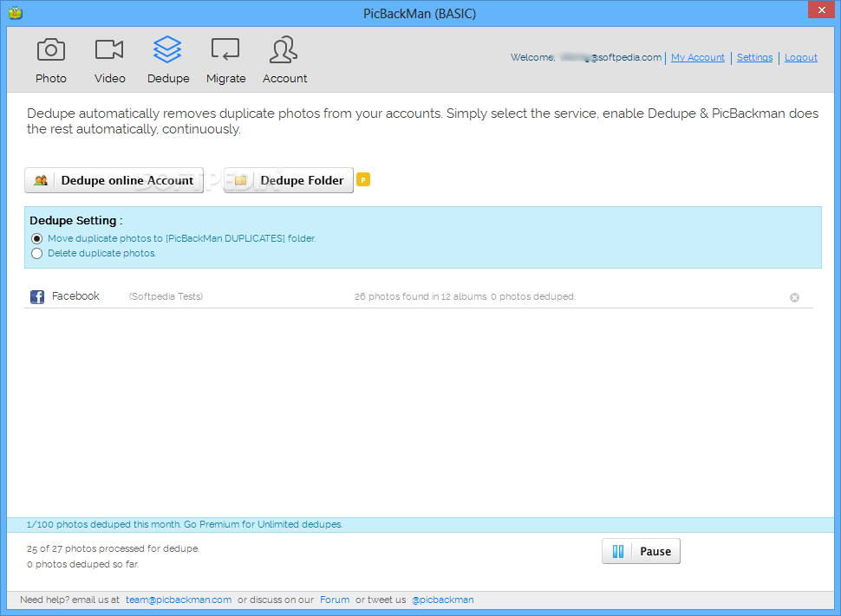
Task: Close the PicBackMan window
Action: pos(821,10)
